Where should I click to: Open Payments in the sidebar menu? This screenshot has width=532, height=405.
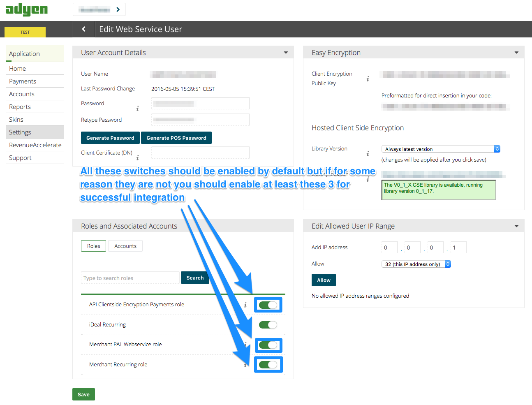pos(23,81)
